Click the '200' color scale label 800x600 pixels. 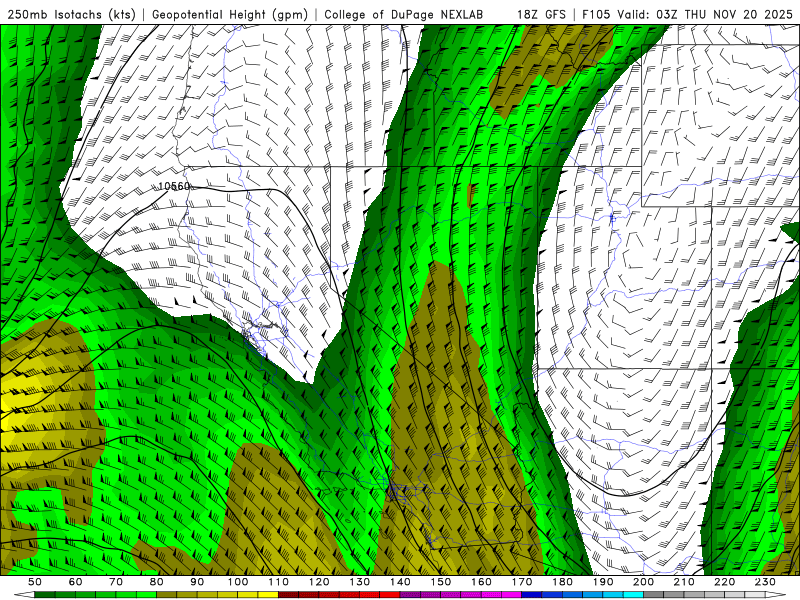[x=644, y=582]
